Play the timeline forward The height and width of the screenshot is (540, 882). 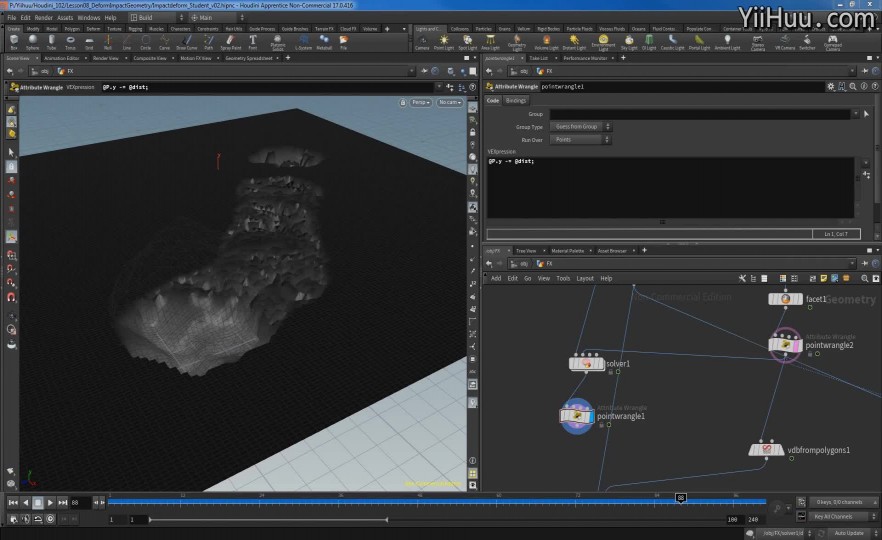click(50, 502)
